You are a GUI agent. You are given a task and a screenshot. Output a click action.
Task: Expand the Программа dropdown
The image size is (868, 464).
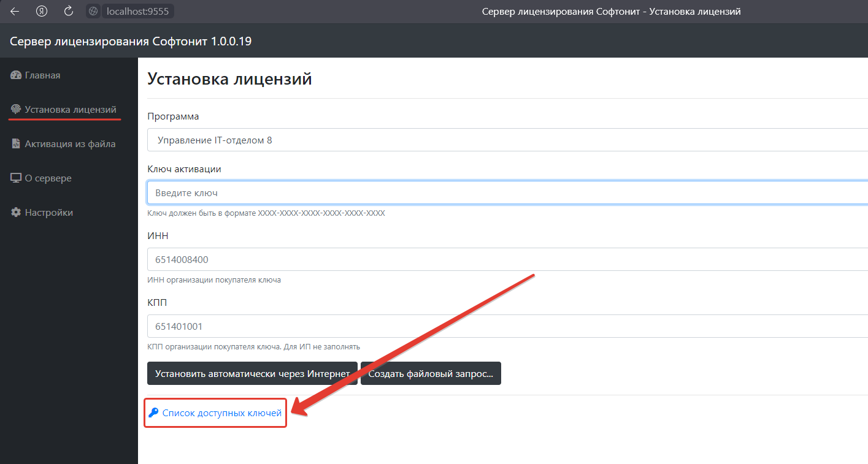pyautogui.click(x=507, y=140)
